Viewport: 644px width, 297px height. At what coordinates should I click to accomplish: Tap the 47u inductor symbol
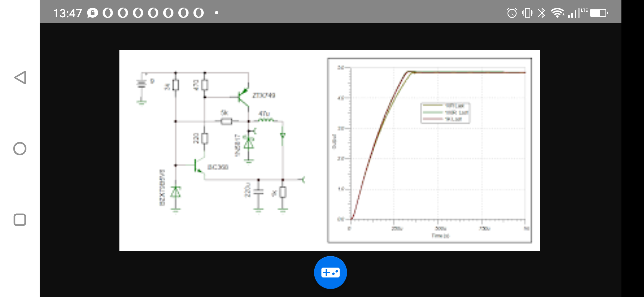pyautogui.click(x=265, y=120)
